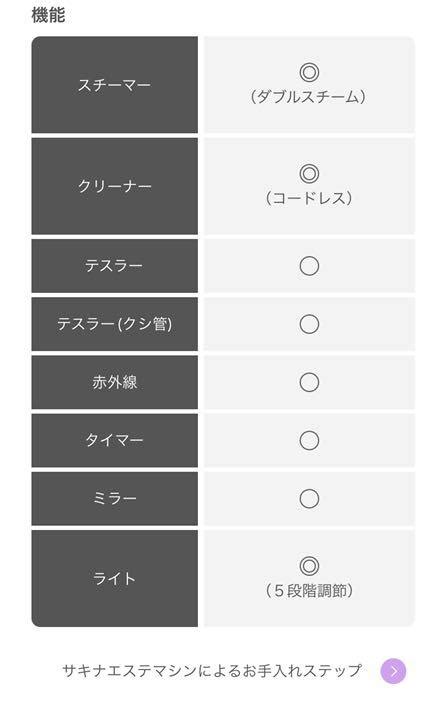Click double circle icon above ダブルスチーム
This screenshot has width=446, height=720.
pos(309,72)
